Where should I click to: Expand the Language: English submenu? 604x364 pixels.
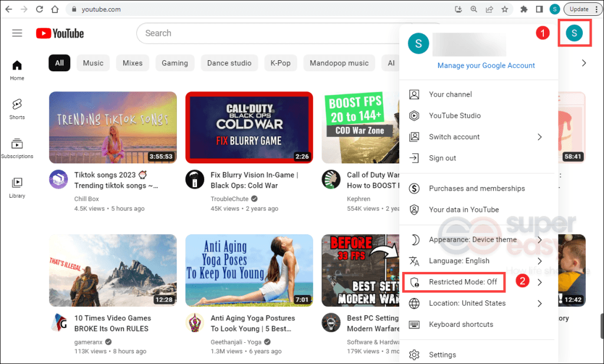tap(539, 261)
